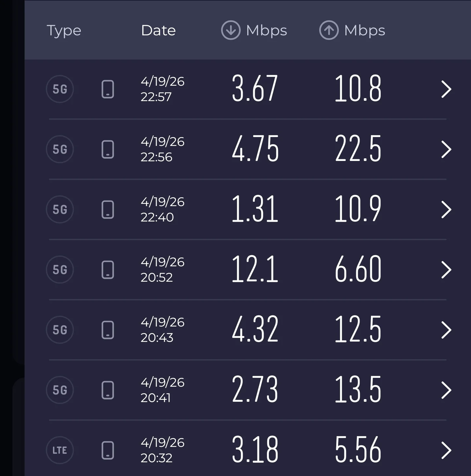Screen dimensions: 471x476
Task: Expand the 20:52 result chevron
Action: pos(446,270)
